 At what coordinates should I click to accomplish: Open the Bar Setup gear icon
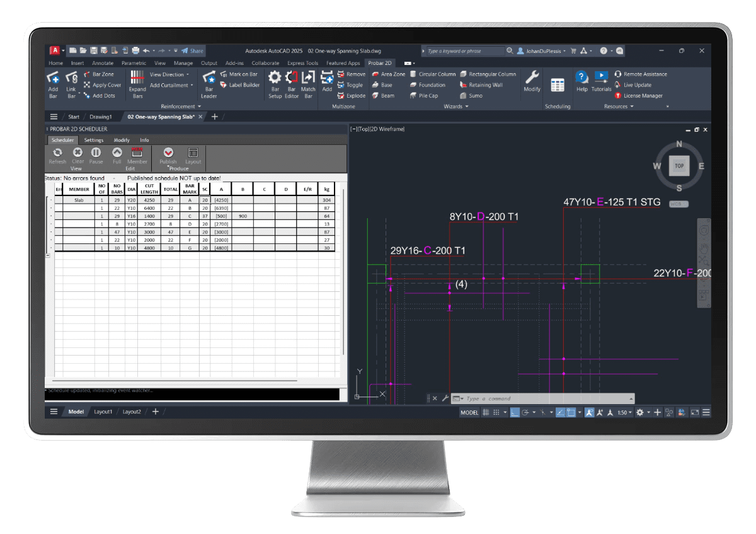[275, 78]
